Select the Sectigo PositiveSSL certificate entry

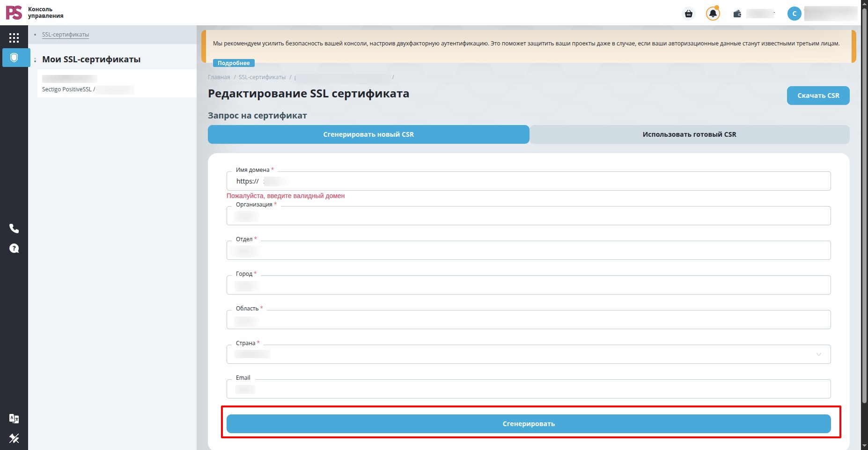pyautogui.click(x=117, y=84)
